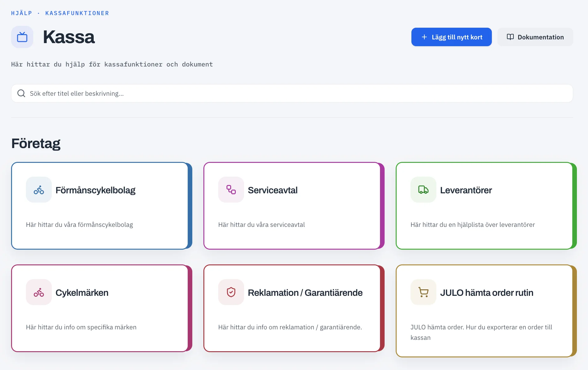588x370 pixels.
Task: Open the Förmånscykelbolag card title
Action: (x=96, y=190)
